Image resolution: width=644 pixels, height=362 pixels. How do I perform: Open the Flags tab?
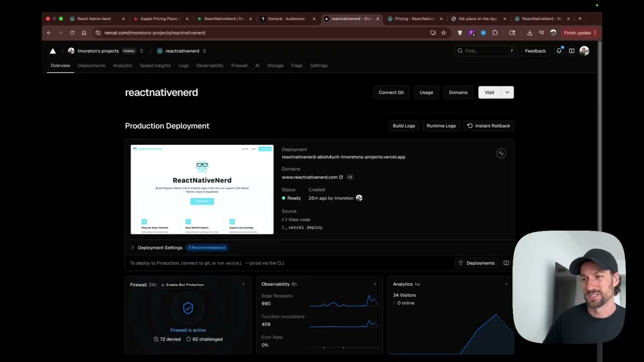297,65
